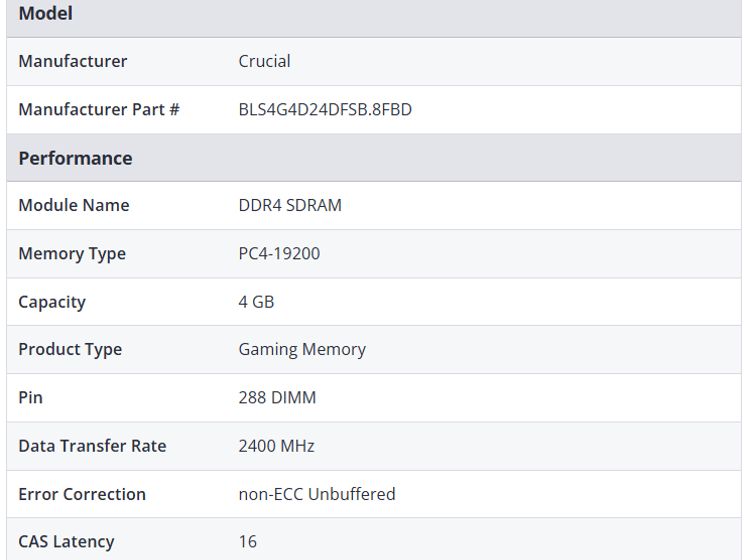
Task: Select the 288 DIMM value
Action: [x=277, y=397]
